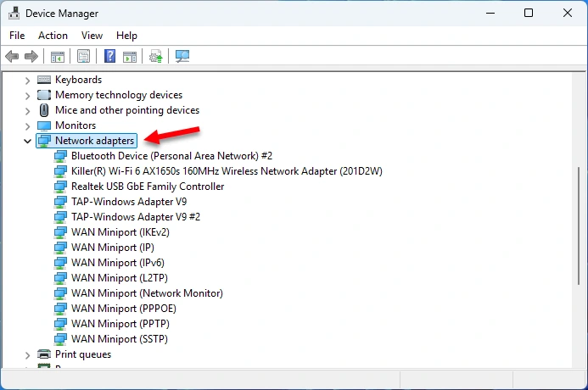Viewport: 588px width, 390px height.
Task: Click icon beside WAN Miniport (Network Monitor)
Action: click(x=60, y=293)
